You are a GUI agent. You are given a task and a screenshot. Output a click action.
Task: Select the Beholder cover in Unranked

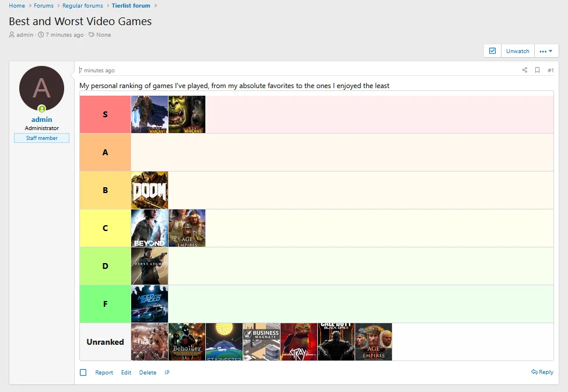click(187, 342)
